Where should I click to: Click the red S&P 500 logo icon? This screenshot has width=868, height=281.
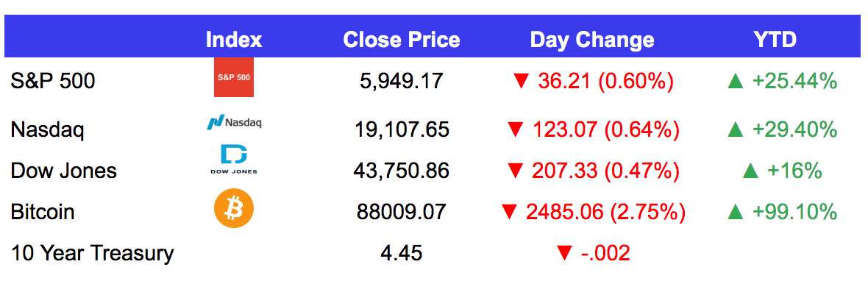234,77
